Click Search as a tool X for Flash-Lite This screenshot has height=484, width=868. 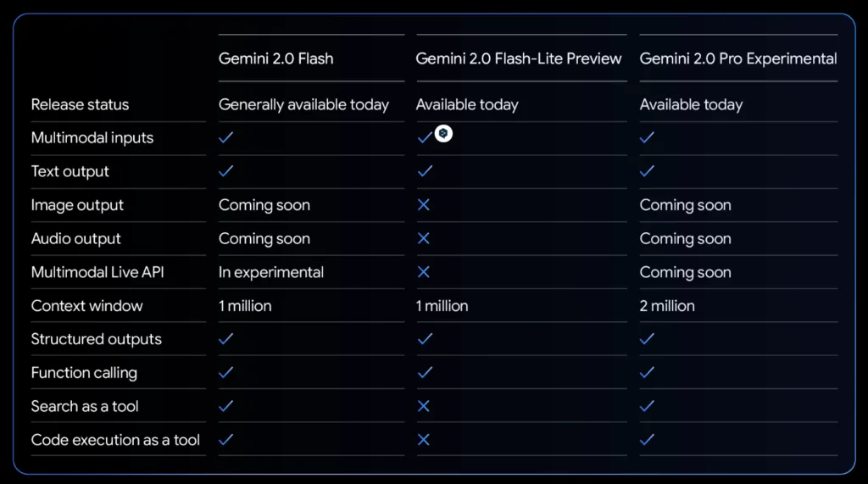tap(424, 406)
